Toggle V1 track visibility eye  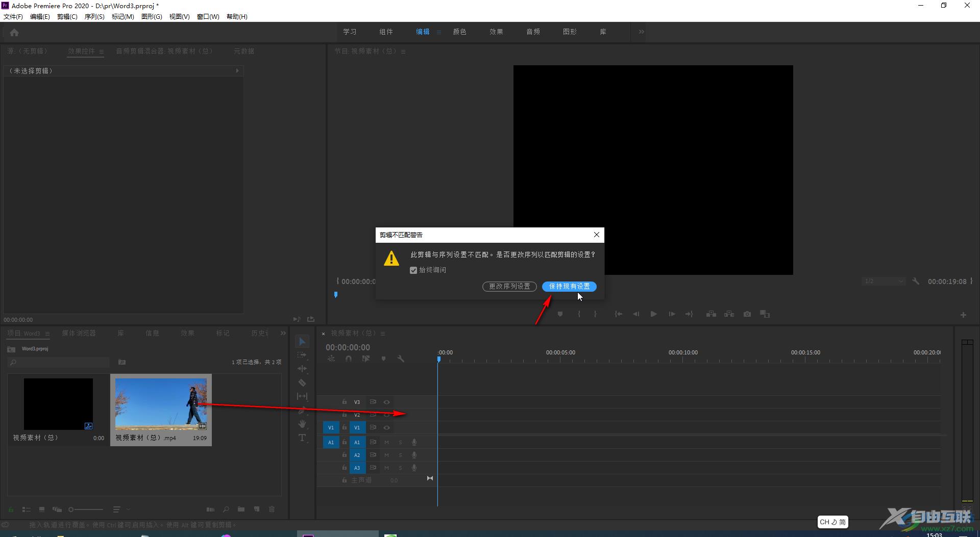click(x=386, y=427)
